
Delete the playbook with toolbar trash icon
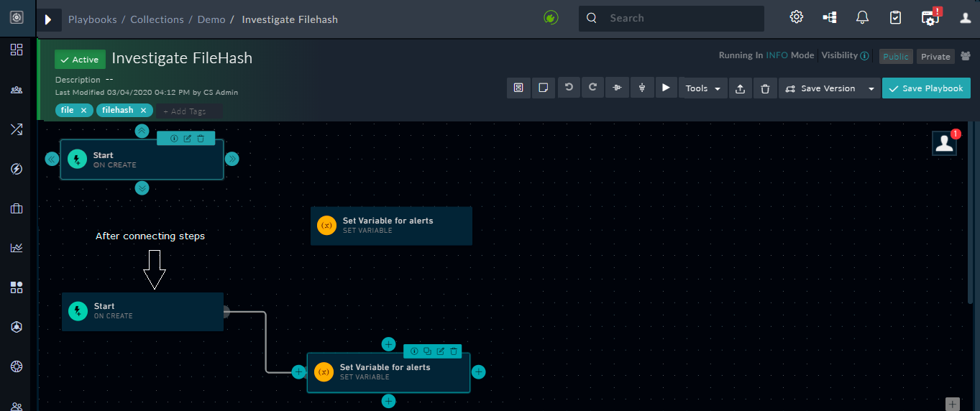765,88
